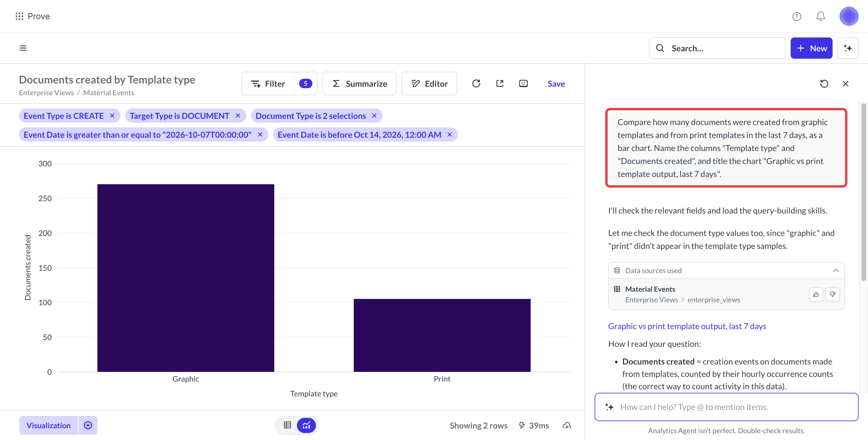Open the help question mark icon

tap(797, 16)
